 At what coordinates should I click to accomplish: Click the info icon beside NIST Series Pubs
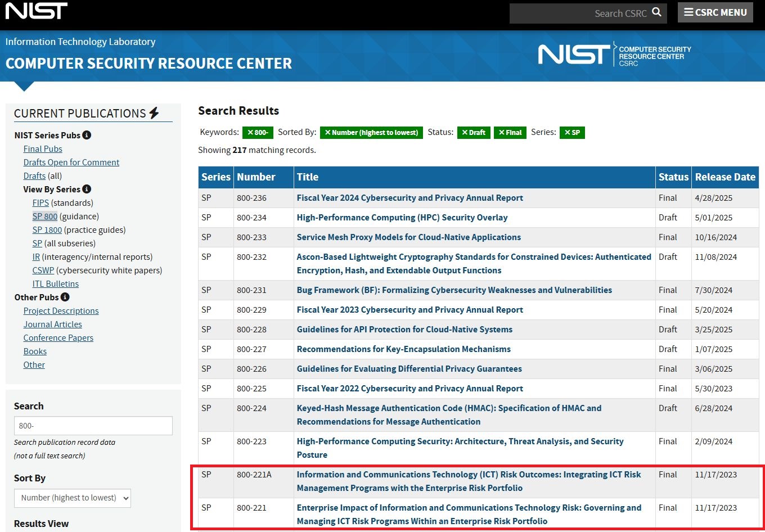(x=87, y=135)
